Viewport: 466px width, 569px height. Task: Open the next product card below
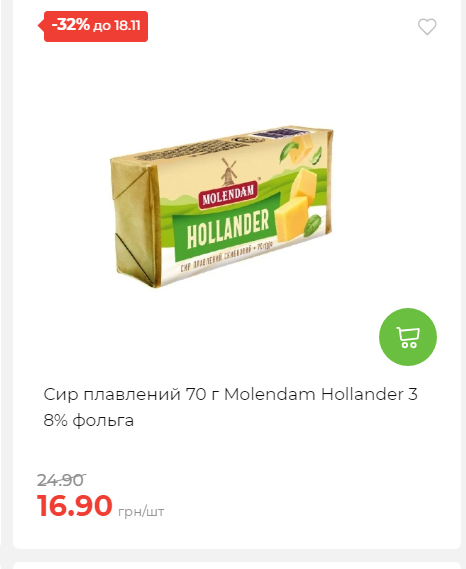pos(237,566)
